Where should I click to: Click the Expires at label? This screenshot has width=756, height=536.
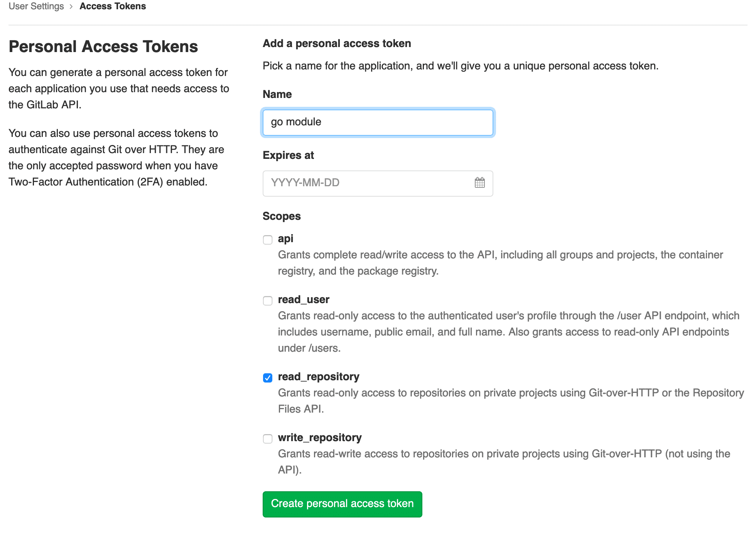tap(288, 155)
